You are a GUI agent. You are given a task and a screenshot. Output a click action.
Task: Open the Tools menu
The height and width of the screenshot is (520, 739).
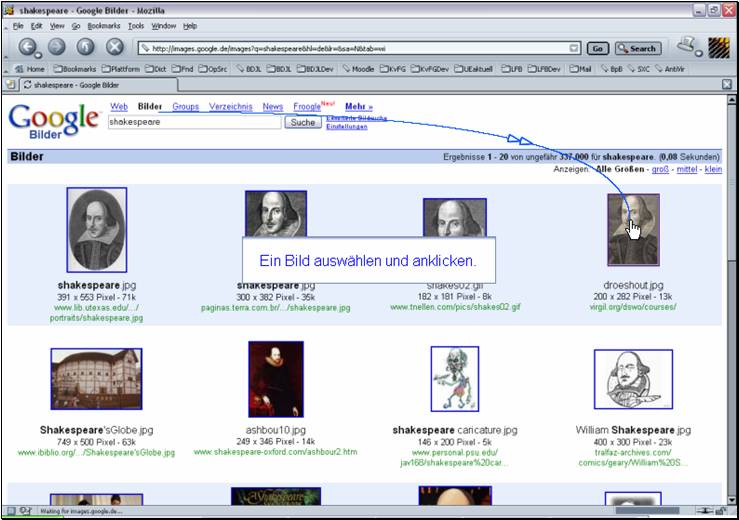coord(136,25)
